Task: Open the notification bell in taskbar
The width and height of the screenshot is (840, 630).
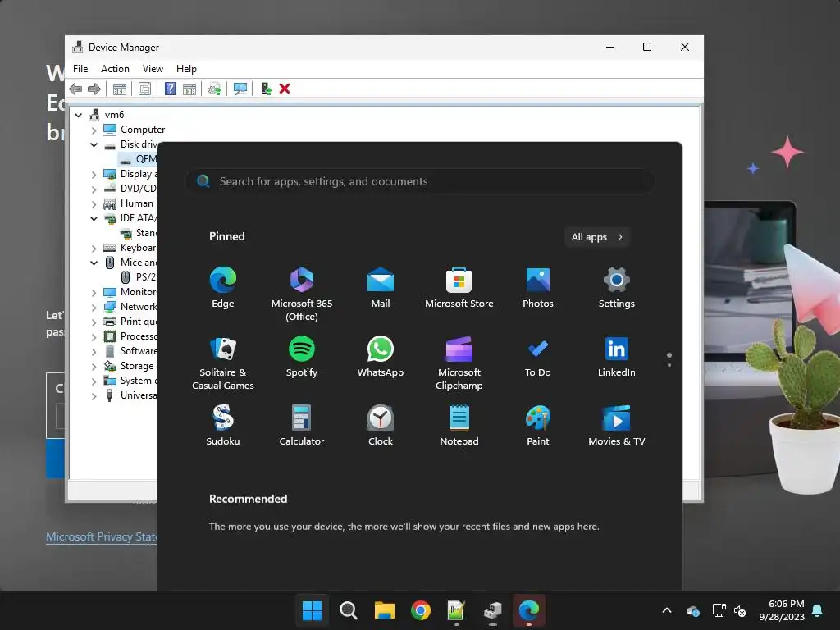Action: (x=818, y=610)
